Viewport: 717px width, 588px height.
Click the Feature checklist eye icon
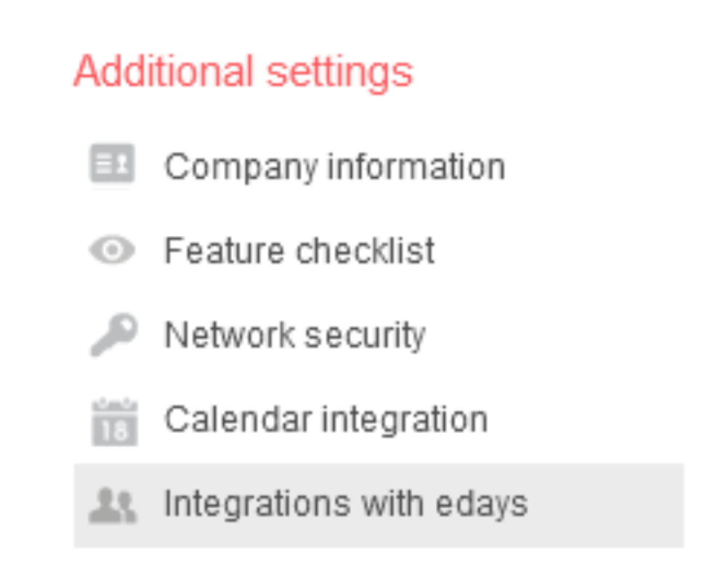[x=112, y=250]
